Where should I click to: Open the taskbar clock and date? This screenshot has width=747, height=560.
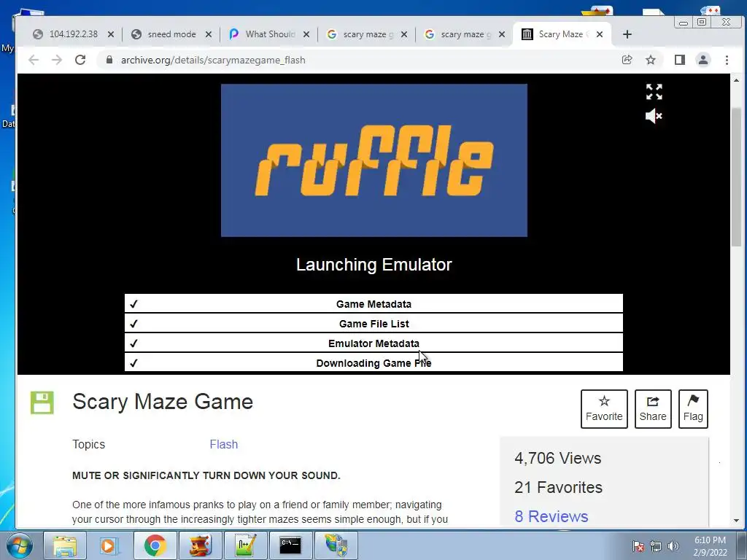[x=710, y=546]
